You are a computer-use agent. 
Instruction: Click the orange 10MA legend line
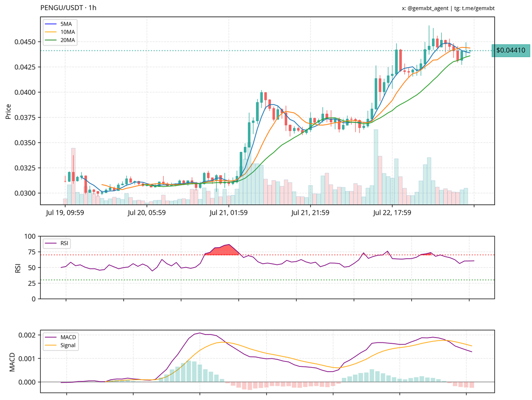coord(50,32)
